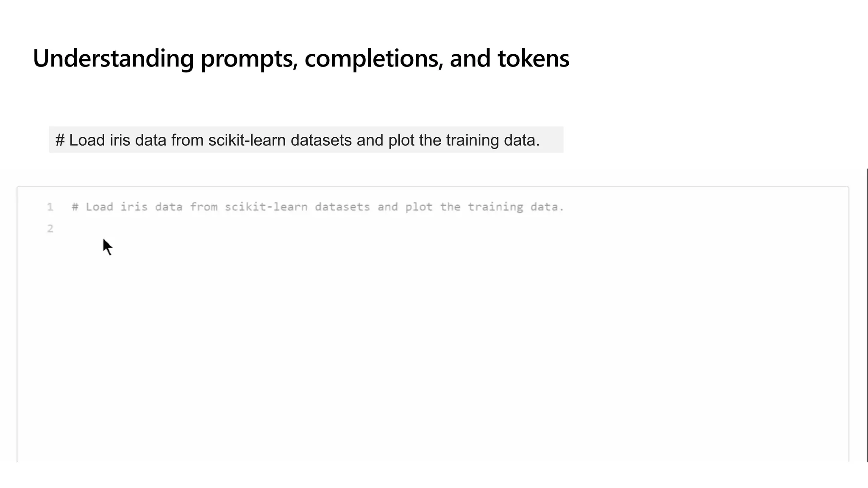
Task: Click the word "Load" in the editor comment line
Action: pos(99,207)
